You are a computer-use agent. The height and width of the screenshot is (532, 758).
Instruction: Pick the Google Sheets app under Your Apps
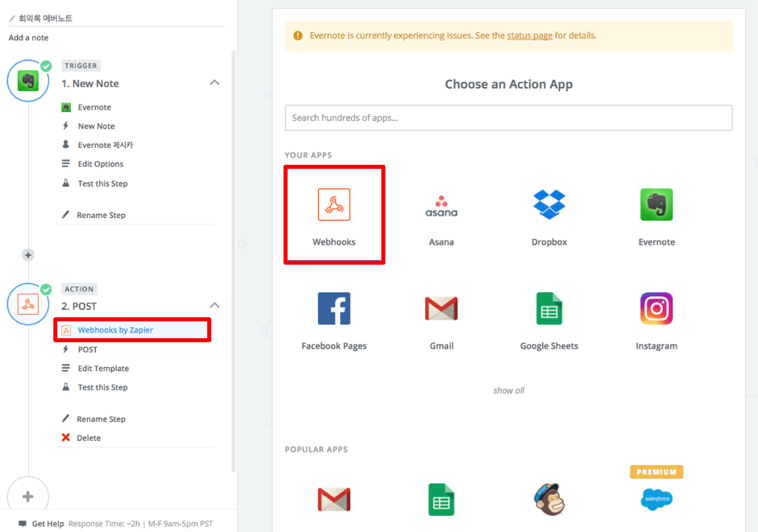(x=549, y=308)
